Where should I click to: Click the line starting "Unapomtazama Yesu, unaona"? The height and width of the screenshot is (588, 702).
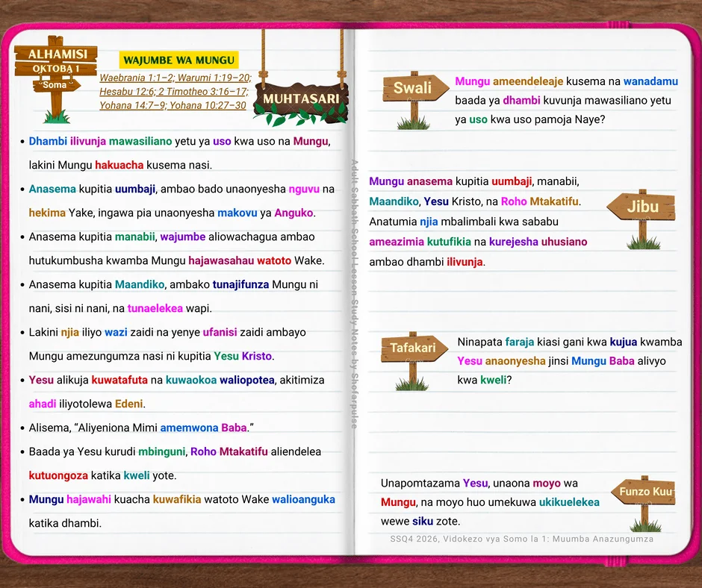coord(479,484)
